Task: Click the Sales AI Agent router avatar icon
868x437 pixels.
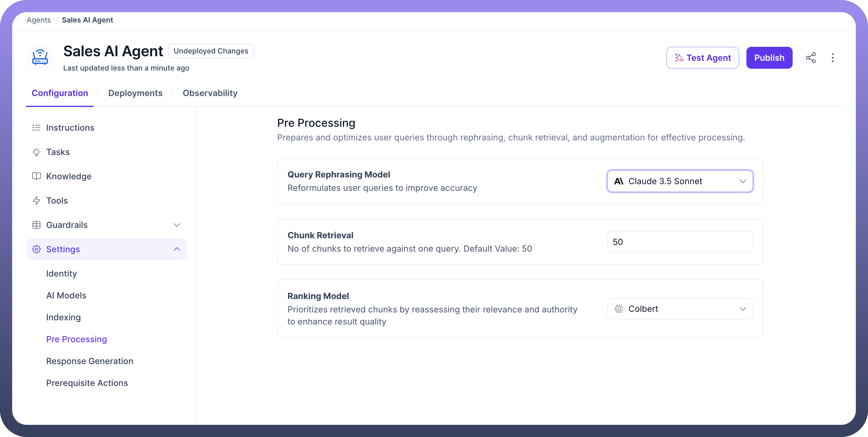Action: (40, 57)
